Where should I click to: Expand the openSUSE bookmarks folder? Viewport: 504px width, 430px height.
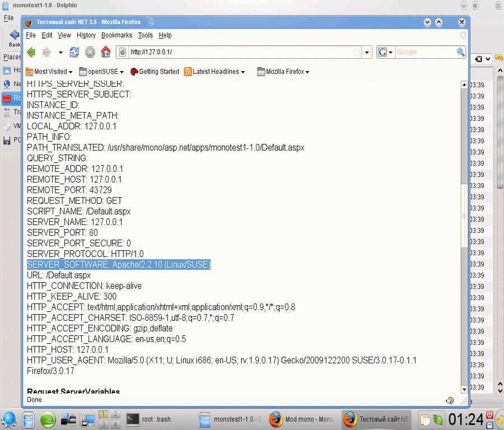tap(101, 72)
